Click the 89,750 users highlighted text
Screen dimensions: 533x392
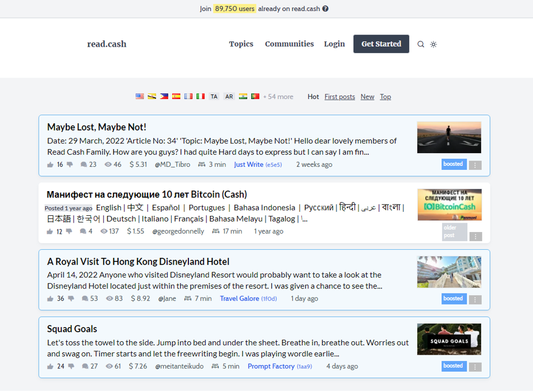(235, 9)
